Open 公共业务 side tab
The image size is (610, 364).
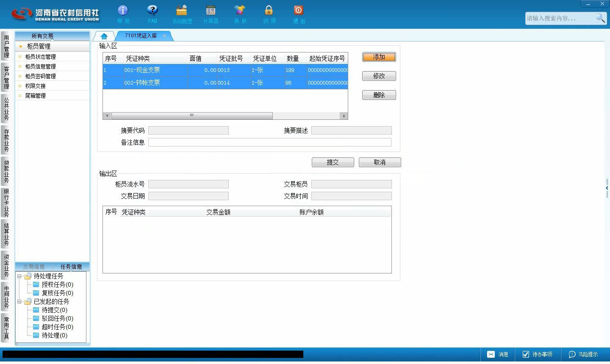point(6,109)
